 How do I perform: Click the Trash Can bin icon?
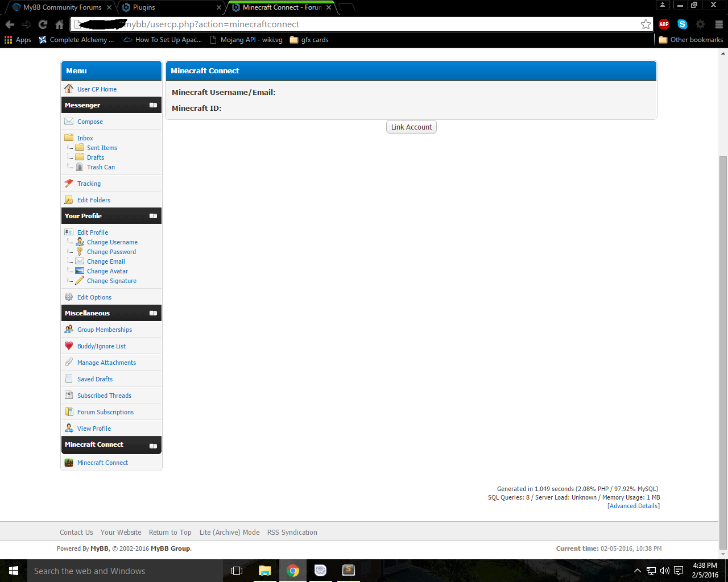(x=80, y=167)
